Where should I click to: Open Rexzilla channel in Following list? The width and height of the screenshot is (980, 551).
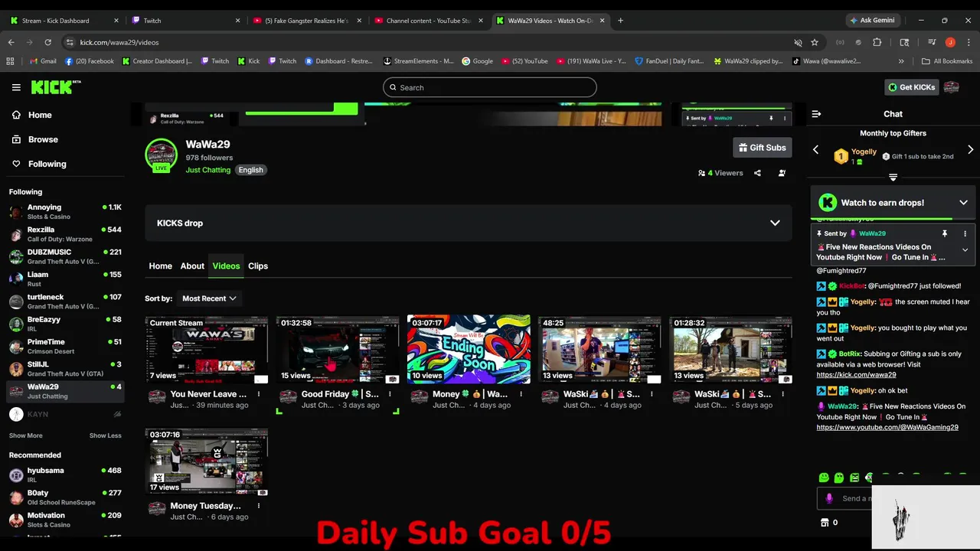pos(65,234)
